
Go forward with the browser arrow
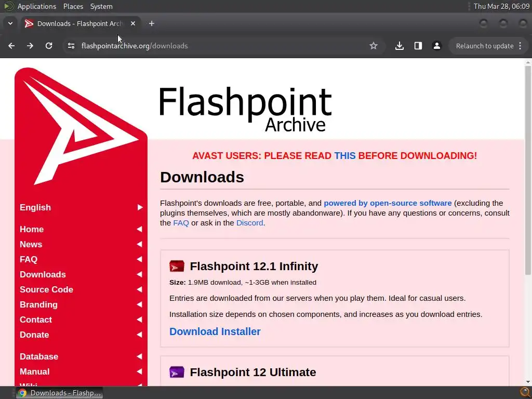30,46
